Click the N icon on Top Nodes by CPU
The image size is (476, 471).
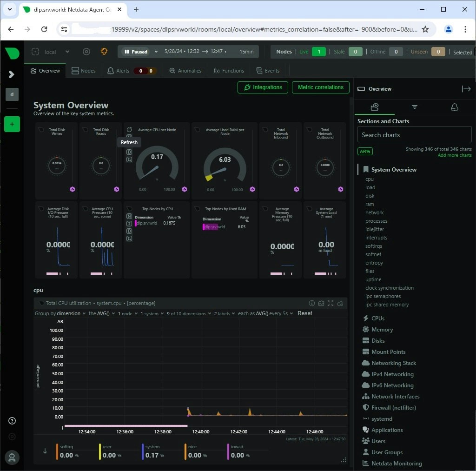pyautogui.click(x=129, y=216)
